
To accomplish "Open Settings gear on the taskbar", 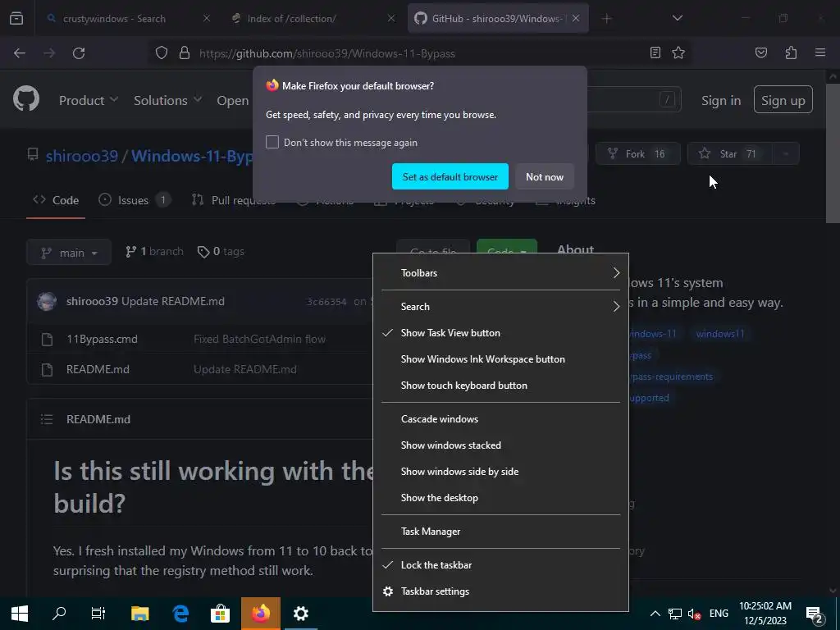I will 300,614.
